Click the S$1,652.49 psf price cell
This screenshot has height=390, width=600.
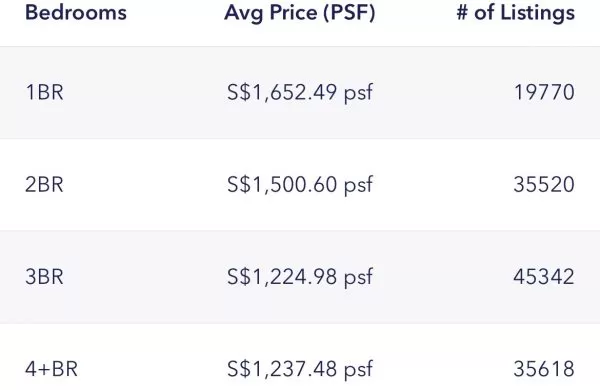pos(300,93)
